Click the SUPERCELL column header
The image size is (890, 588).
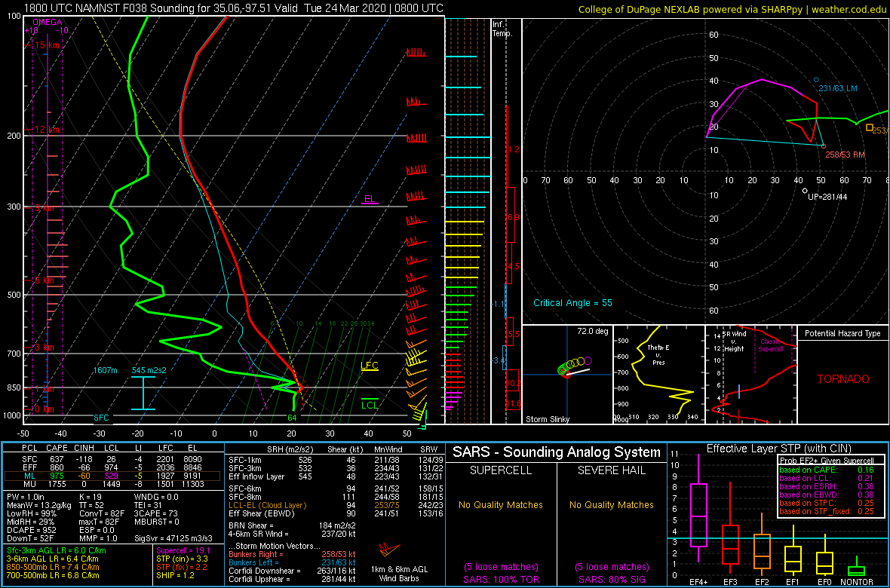tap(501, 472)
